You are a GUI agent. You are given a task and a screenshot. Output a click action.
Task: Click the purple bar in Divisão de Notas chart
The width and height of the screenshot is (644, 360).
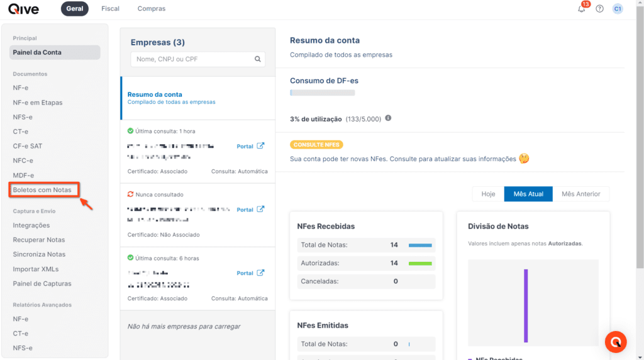[x=526, y=306]
